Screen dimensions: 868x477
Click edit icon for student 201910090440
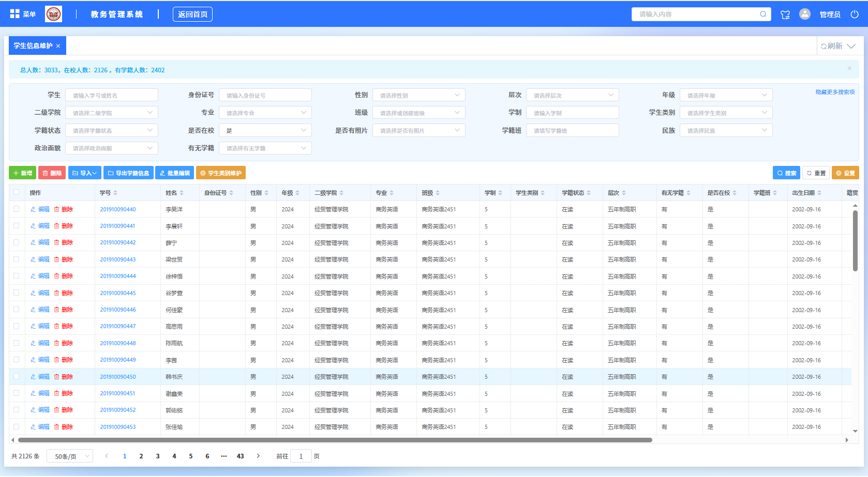pyautogui.click(x=33, y=209)
